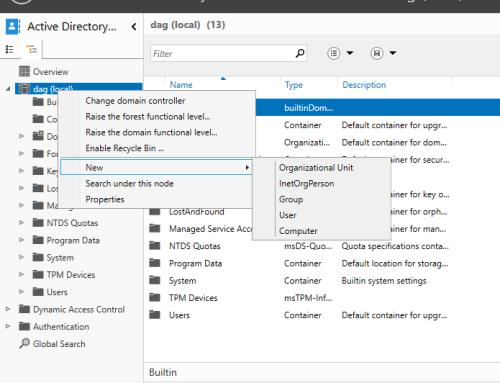The width and height of the screenshot is (500, 383).
Task: Expand the Program Data tree node arrow
Action: click(21, 240)
